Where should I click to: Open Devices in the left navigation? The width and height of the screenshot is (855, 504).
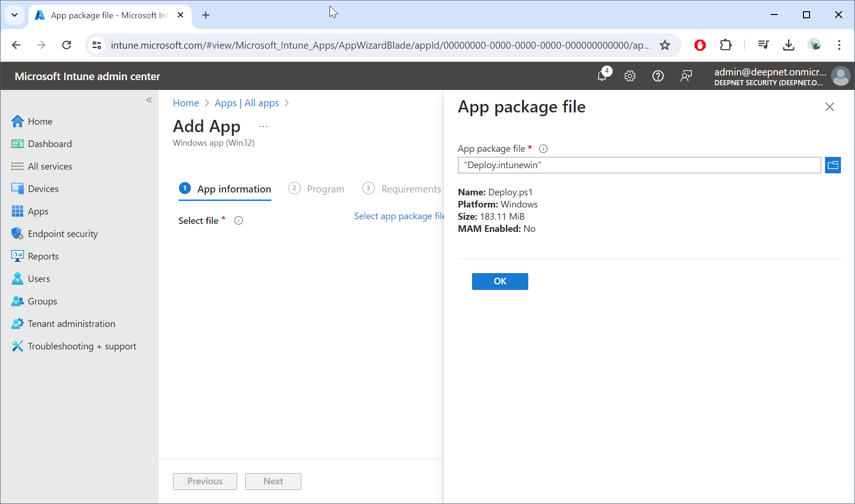tap(43, 189)
